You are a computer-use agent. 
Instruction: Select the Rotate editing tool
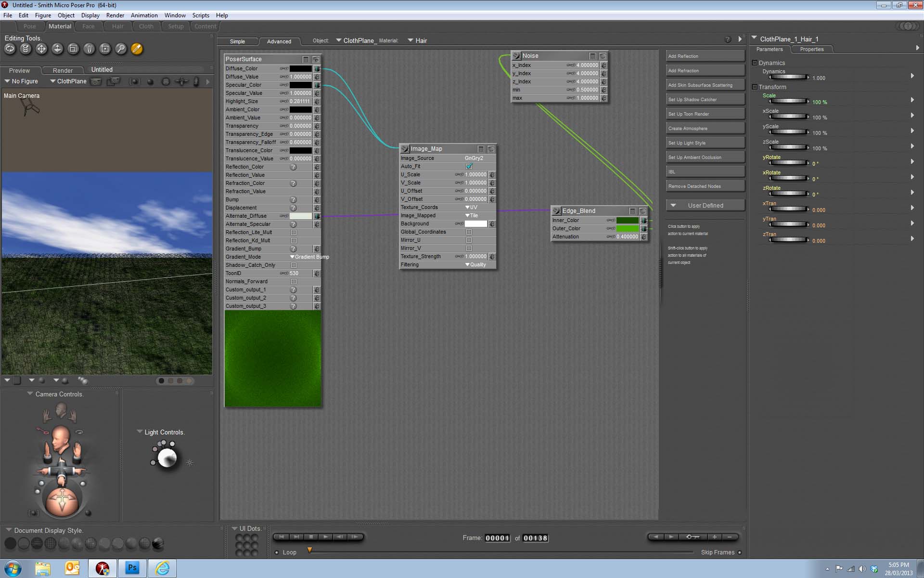coord(10,49)
